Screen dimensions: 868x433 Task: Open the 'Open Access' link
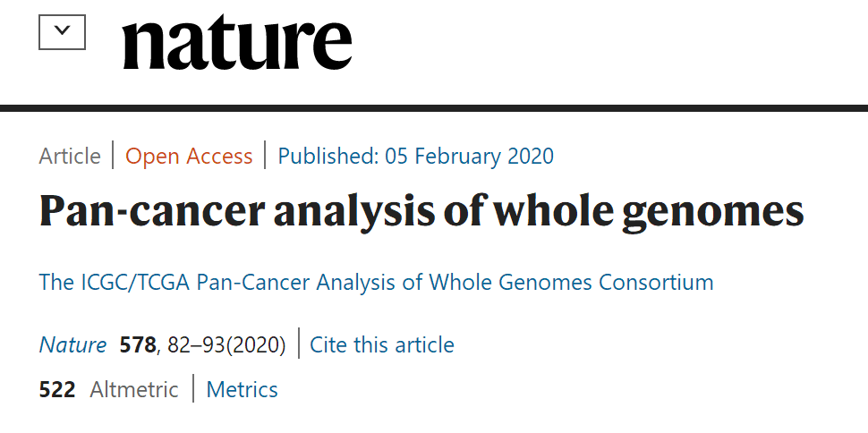click(189, 157)
